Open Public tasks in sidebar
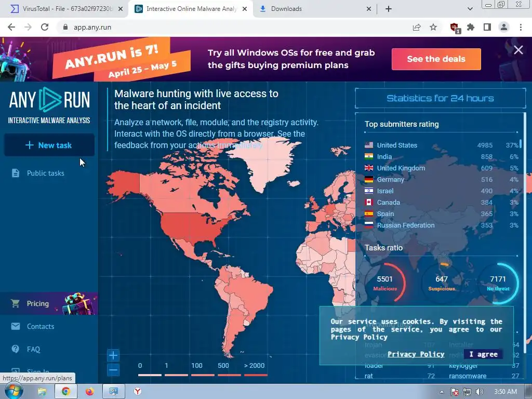The width and height of the screenshot is (532, 399). click(49, 173)
